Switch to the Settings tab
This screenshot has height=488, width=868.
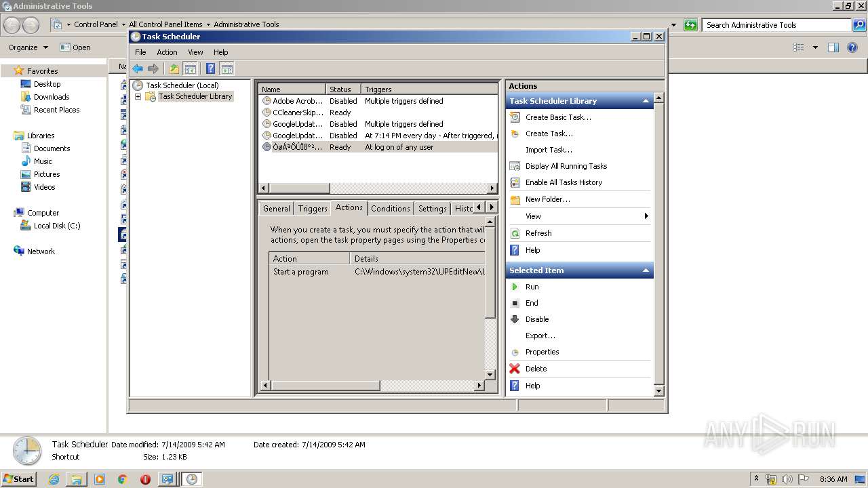click(x=432, y=209)
